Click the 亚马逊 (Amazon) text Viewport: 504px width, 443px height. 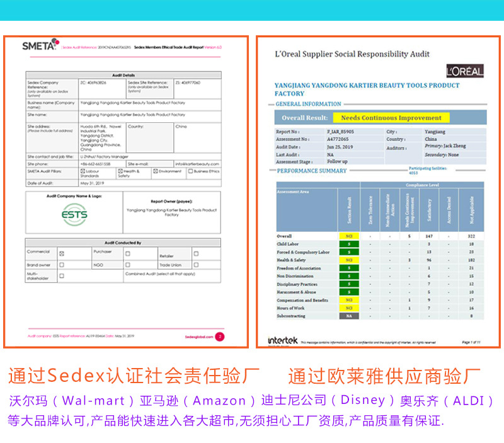coord(198,401)
